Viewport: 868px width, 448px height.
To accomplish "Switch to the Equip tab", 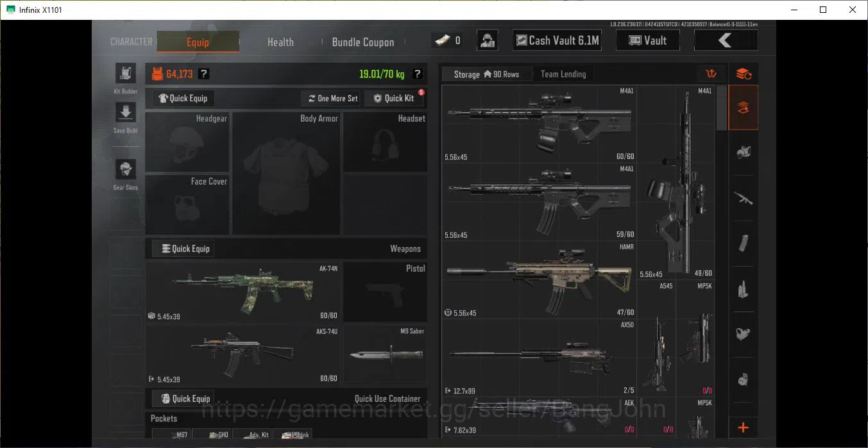I will 198,42.
